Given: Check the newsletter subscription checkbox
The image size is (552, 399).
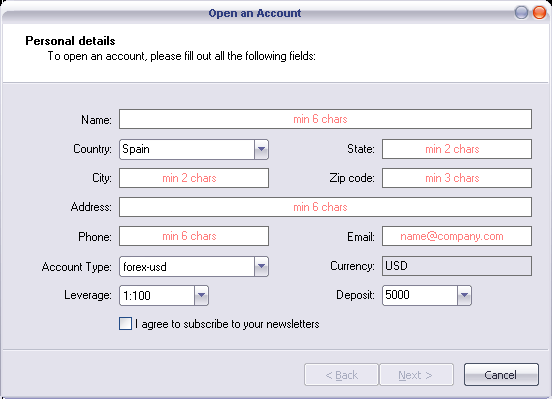Looking at the screenshot, I should click(125, 324).
